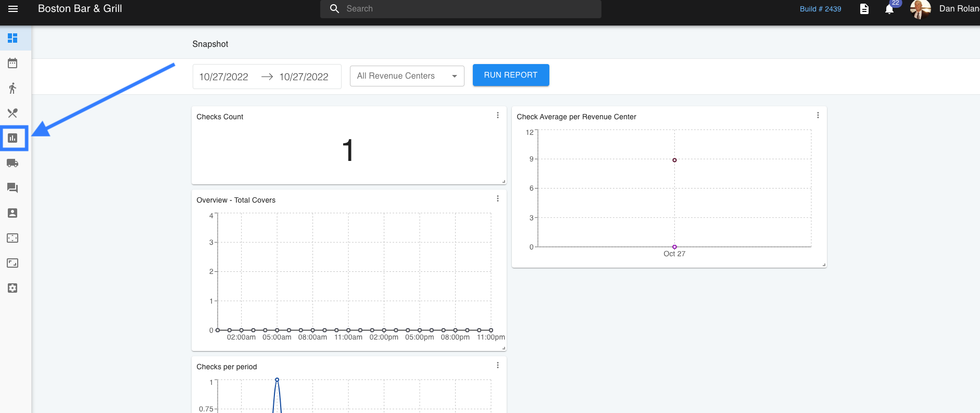Click the start date 10/27/2022 field
The width and height of the screenshot is (980, 413).
pyautogui.click(x=224, y=77)
